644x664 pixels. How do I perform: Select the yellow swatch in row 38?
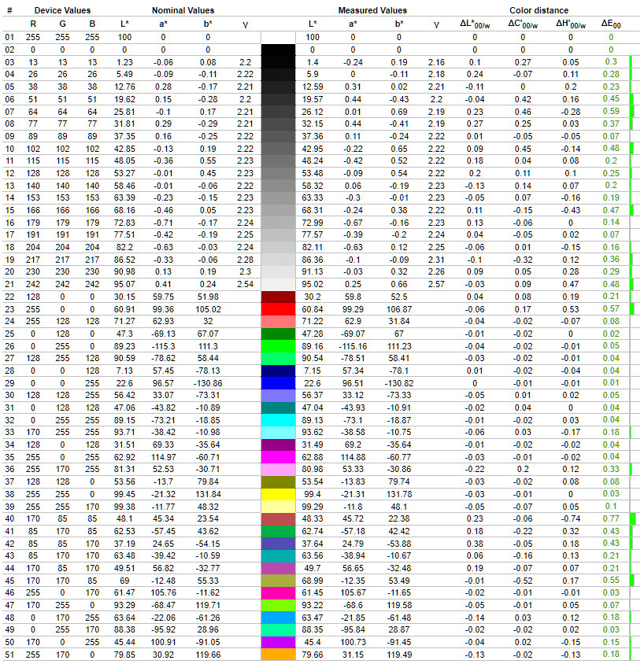tap(278, 494)
